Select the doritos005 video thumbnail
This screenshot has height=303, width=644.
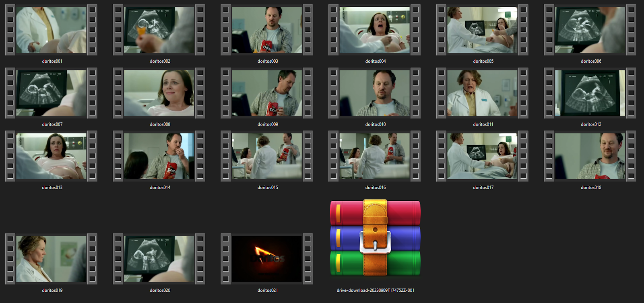pyautogui.click(x=482, y=30)
